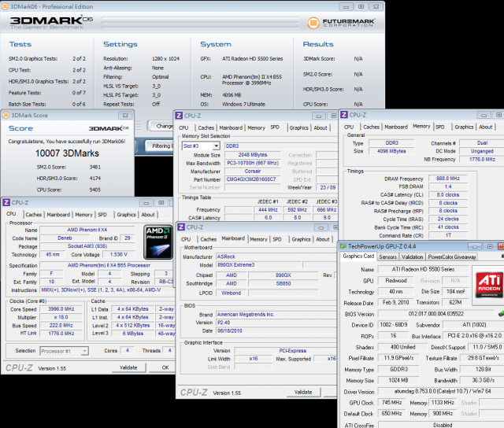The height and width of the screenshot is (428, 504).
Task: Select SPD tab in the CPU-Z processor window
Action: [x=102, y=215]
